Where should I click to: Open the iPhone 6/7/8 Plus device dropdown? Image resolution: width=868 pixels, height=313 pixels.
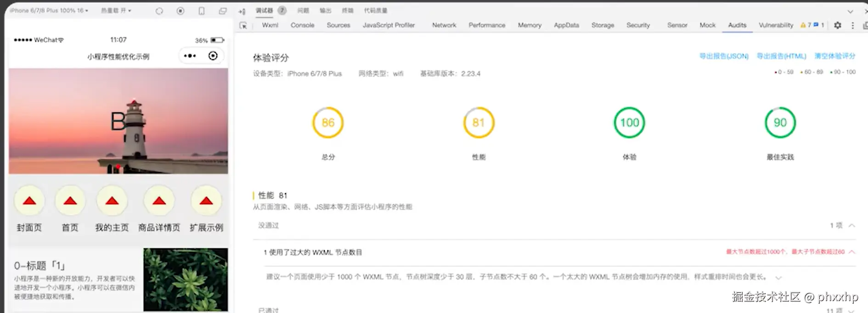tap(49, 10)
